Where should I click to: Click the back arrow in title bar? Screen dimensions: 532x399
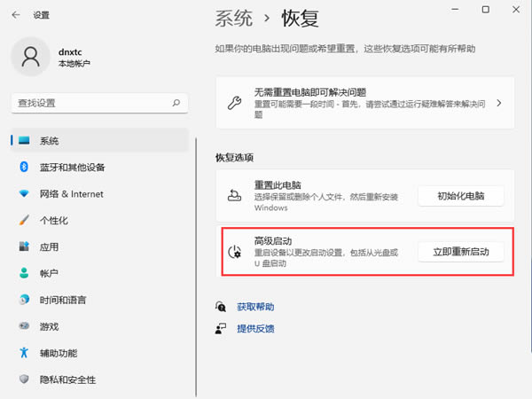click(x=16, y=15)
